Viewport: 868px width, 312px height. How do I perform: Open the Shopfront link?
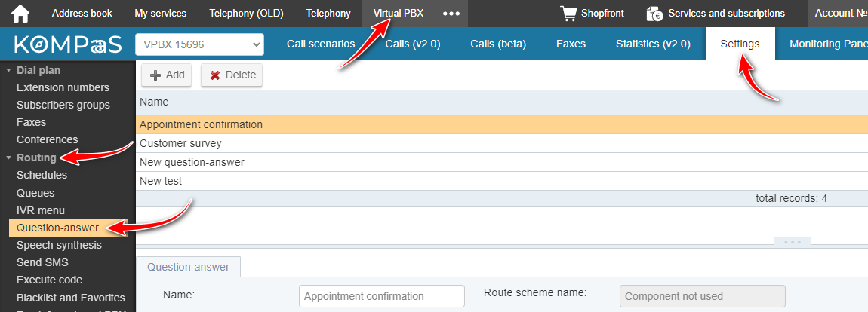[602, 14]
